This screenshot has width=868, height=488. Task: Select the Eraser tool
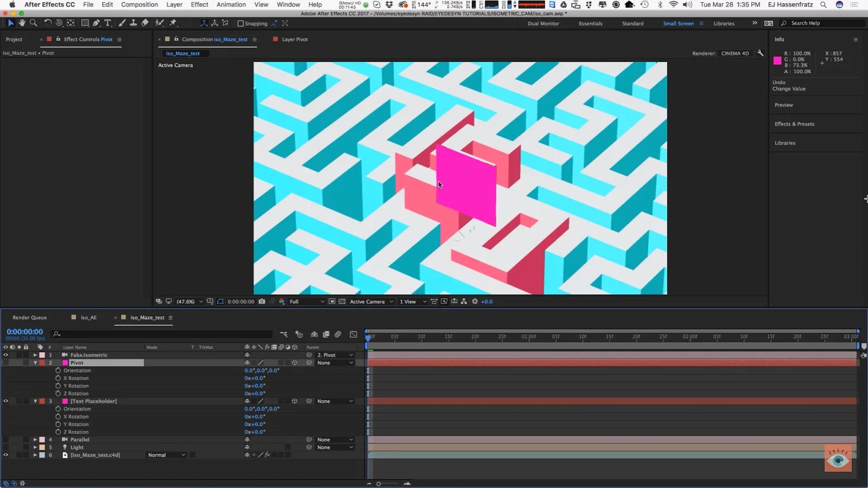click(x=145, y=23)
